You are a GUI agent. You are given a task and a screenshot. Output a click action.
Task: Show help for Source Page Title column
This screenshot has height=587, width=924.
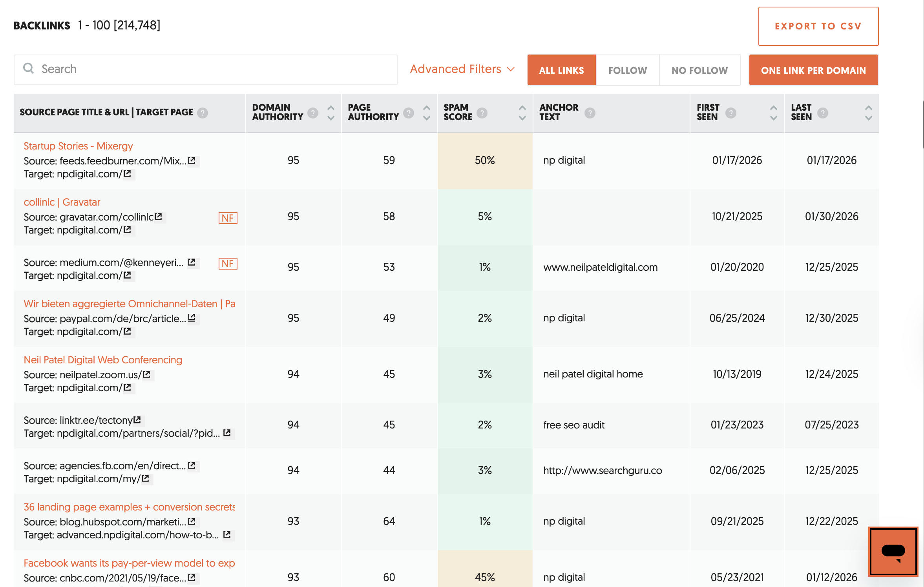click(x=203, y=113)
